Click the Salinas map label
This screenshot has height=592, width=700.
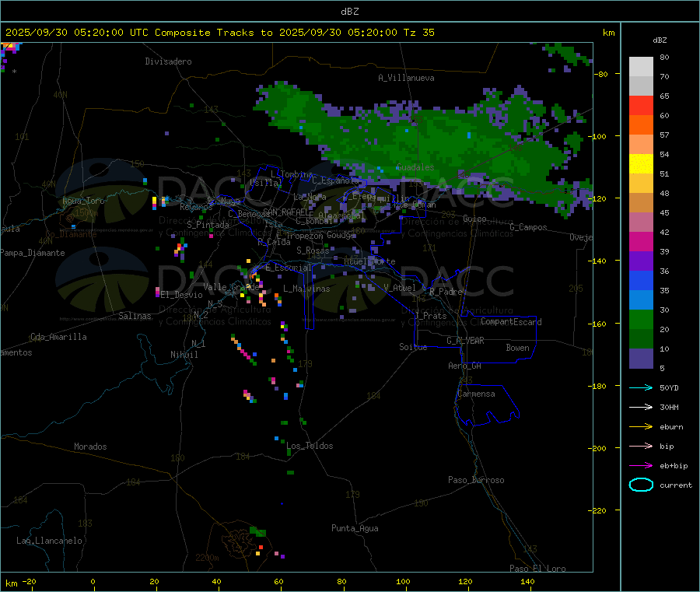coord(135,316)
